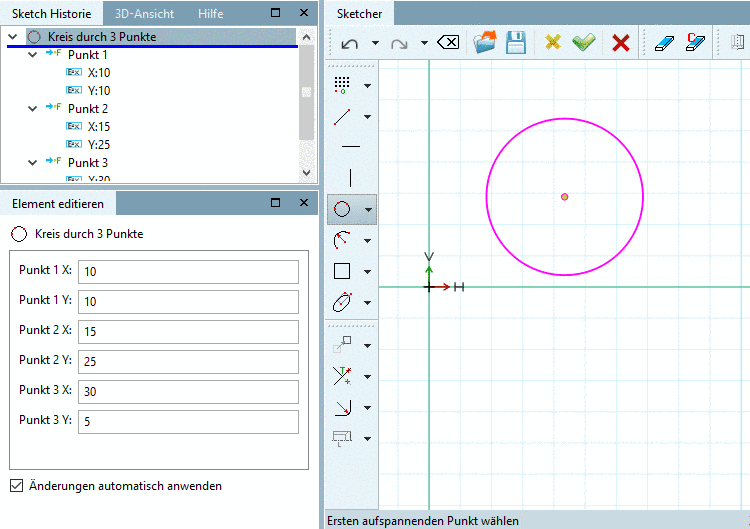Click the history tree scroll up arrow
750x529 pixels.
tap(307, 37)
